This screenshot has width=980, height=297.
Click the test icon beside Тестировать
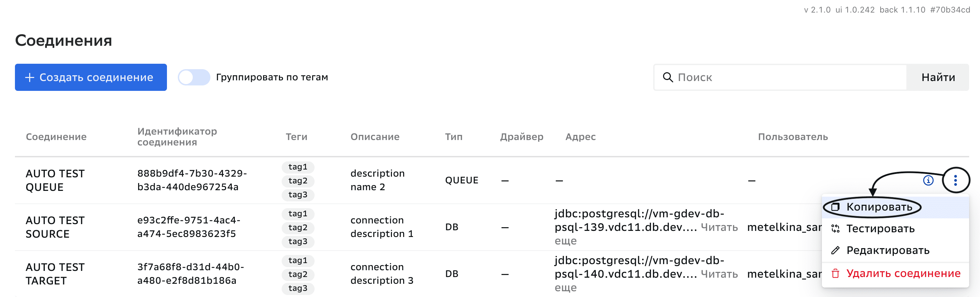click(835, 229)
